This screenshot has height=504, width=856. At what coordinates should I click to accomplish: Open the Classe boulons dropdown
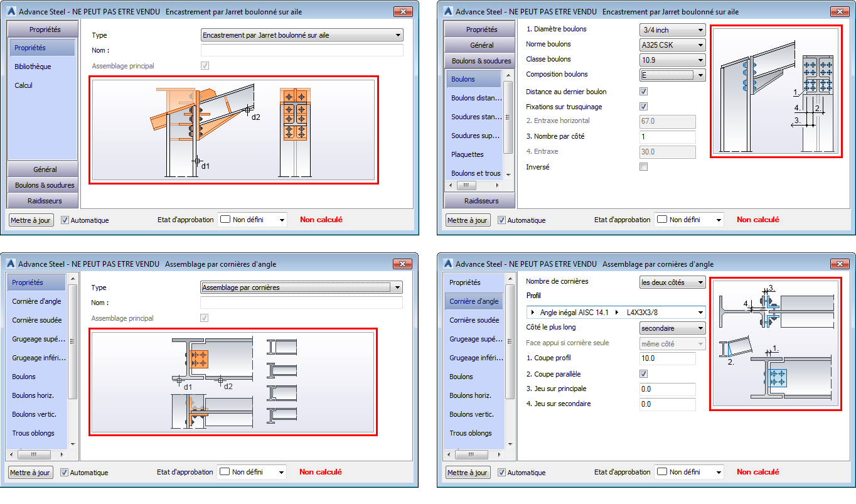point(672,60)
